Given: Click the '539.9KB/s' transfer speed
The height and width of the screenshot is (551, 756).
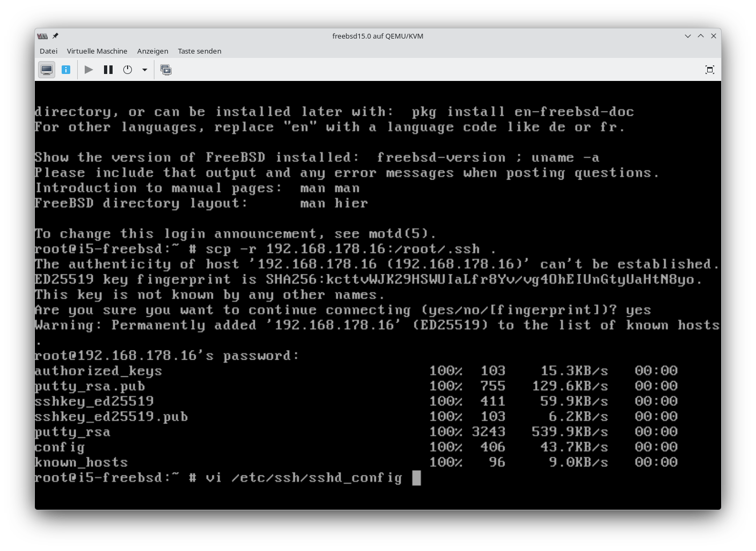Looking at the screenshot, I should tap(570, 432).
